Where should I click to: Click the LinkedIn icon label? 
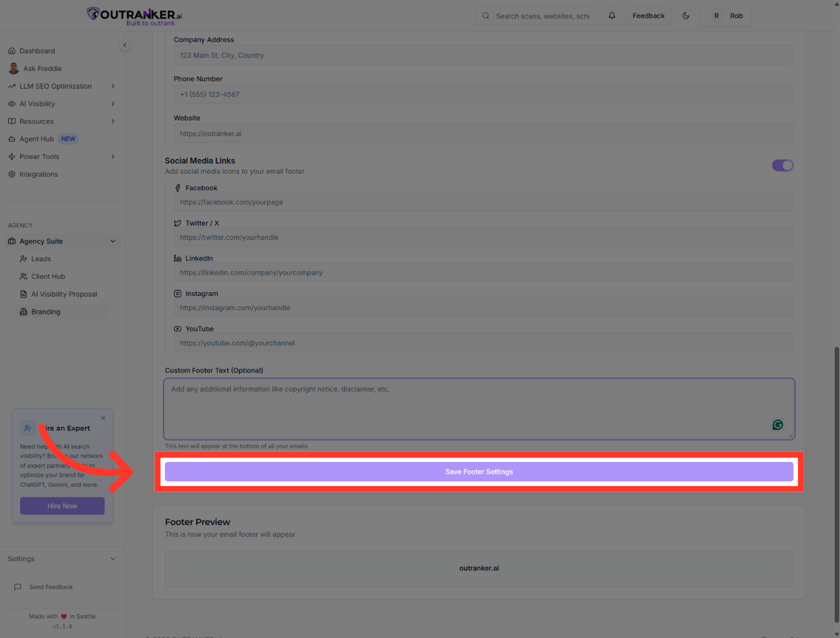click(178, 259)
